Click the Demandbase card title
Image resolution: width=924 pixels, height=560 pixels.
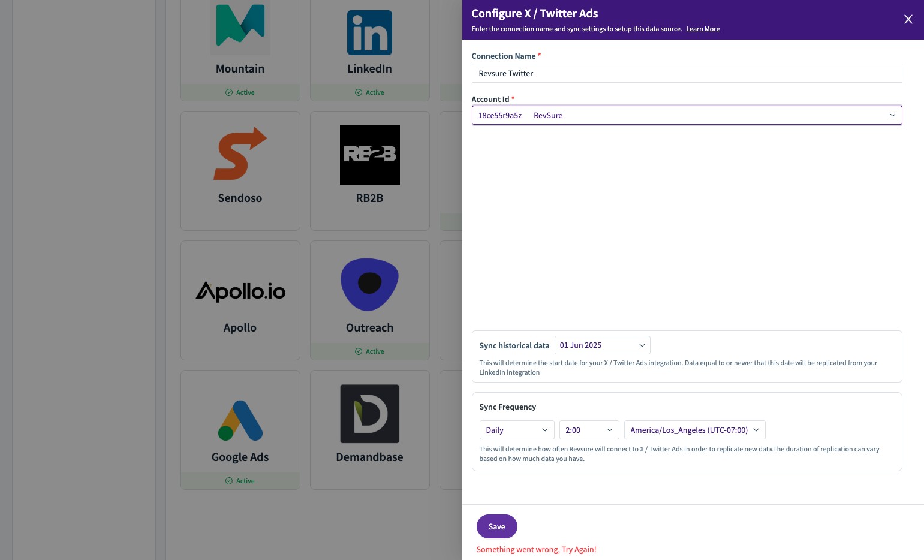[369, 457]
